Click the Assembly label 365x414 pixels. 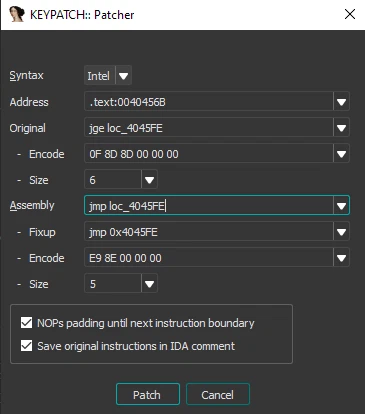point(32,205)
